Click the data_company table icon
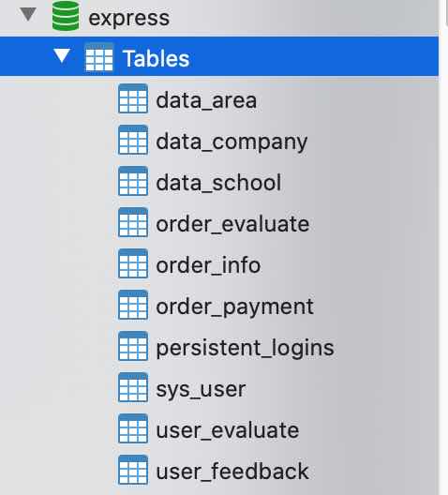This screenshot has height=495, width=448. (x=133, y=140)
